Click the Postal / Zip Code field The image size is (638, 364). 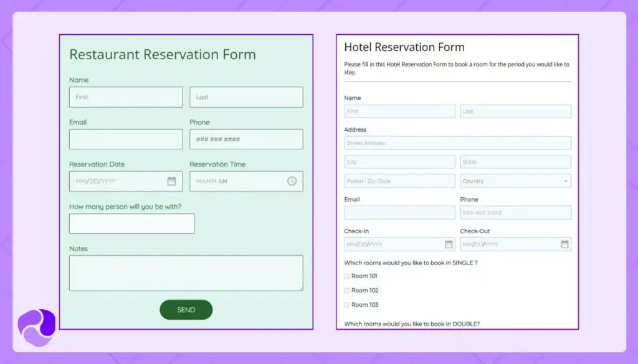tap(399, 180)
